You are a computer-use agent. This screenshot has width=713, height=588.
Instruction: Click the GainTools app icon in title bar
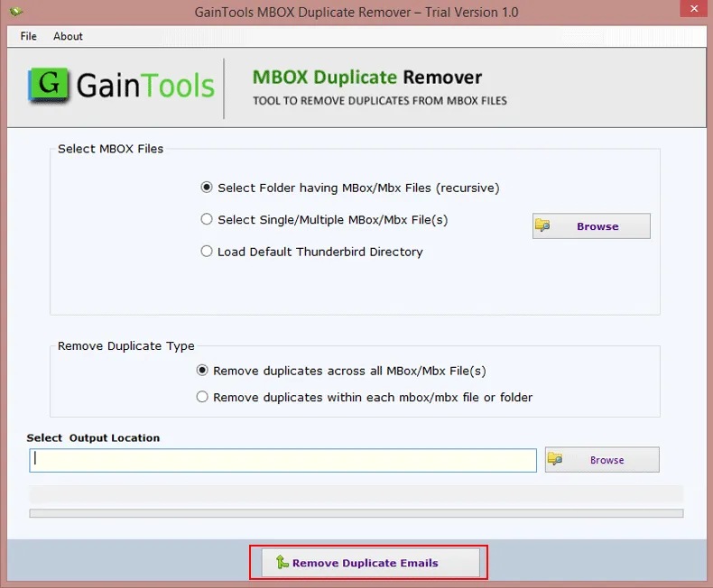coord(14,13)
